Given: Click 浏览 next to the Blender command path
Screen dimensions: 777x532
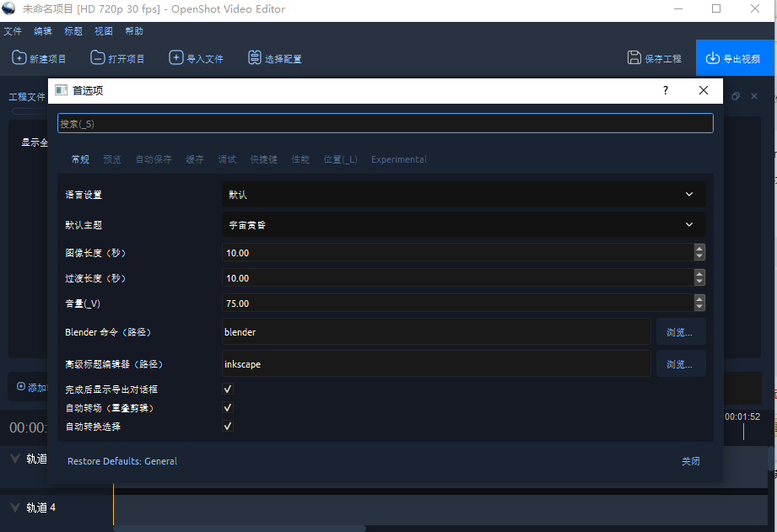Looking at the screenshot, I should 680,331.
